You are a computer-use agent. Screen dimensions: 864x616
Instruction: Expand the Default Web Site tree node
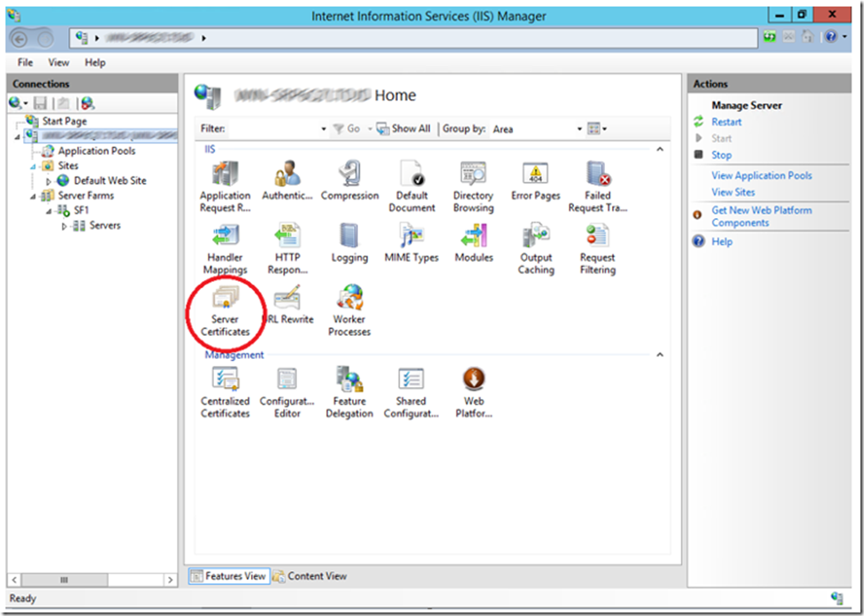click(x=49, y=181)
